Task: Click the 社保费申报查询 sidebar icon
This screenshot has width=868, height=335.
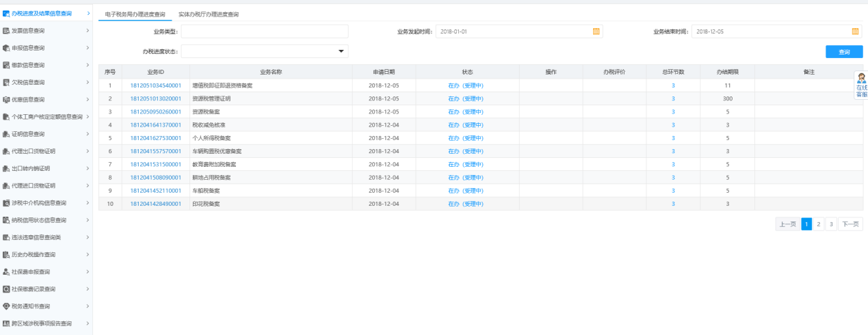Action: [x=6, y=272]
